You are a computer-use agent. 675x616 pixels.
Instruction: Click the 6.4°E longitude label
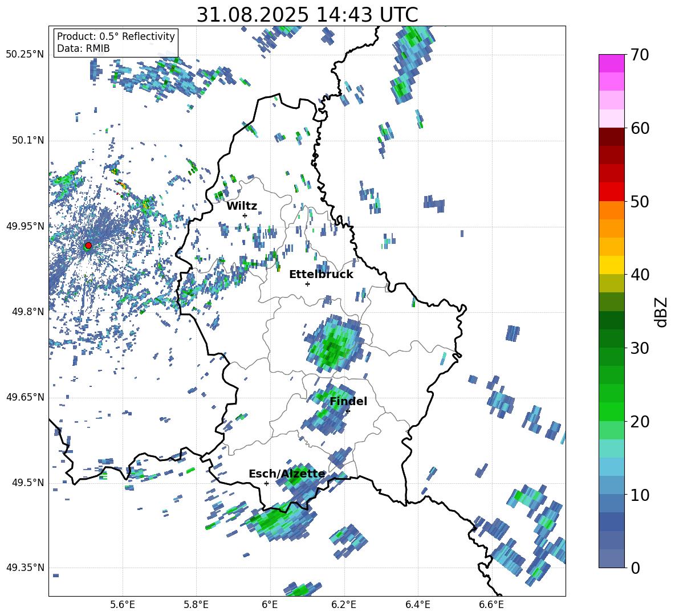(417, 605)
